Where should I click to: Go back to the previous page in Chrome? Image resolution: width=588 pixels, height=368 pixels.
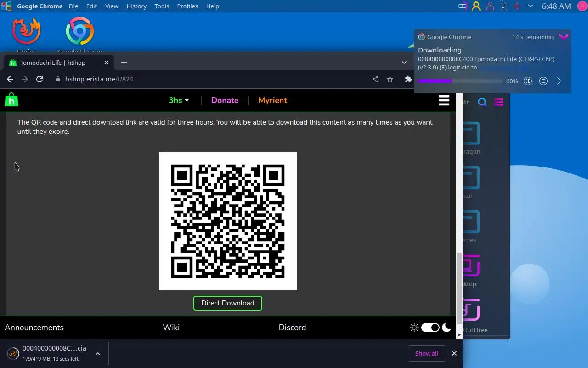(x=10, y=79)
